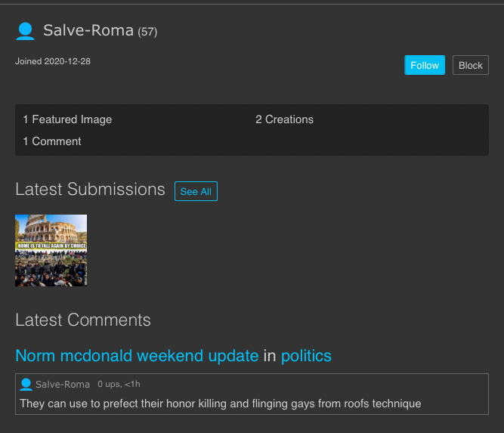Click the word "in" before politics
Screen dimensions: 504x433
pyautogui.click(x=269, y=356)
